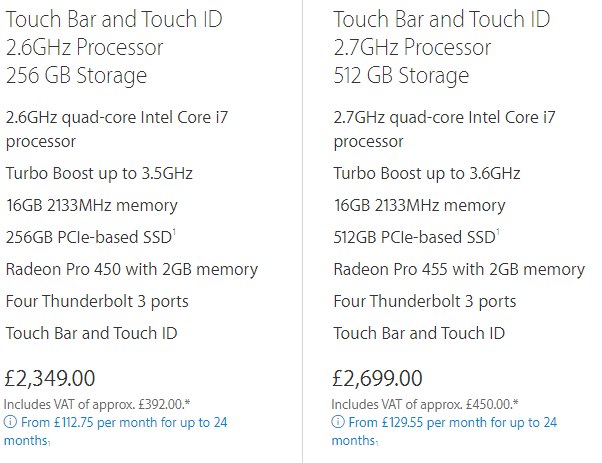This screenshot has width=602, height=463.
Task: Click the info icon beside £112.75 financing
Action: click(x=10, y=422)
